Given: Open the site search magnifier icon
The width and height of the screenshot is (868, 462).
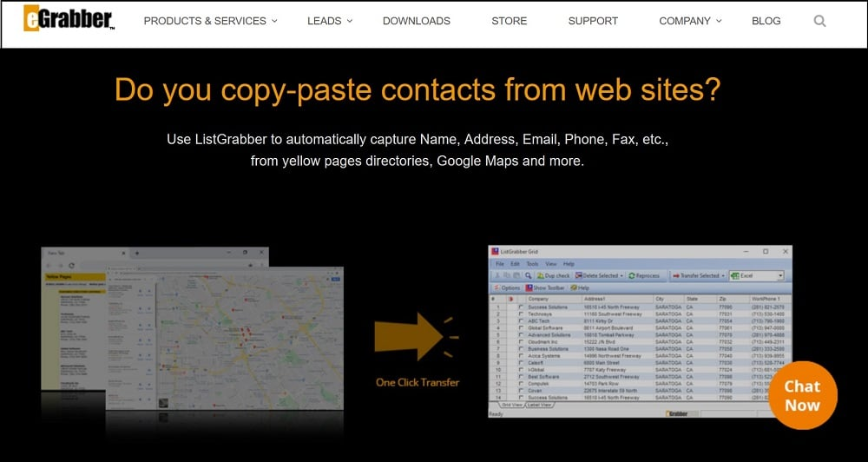Looking at the screenshot, I should tap(820, 21).
